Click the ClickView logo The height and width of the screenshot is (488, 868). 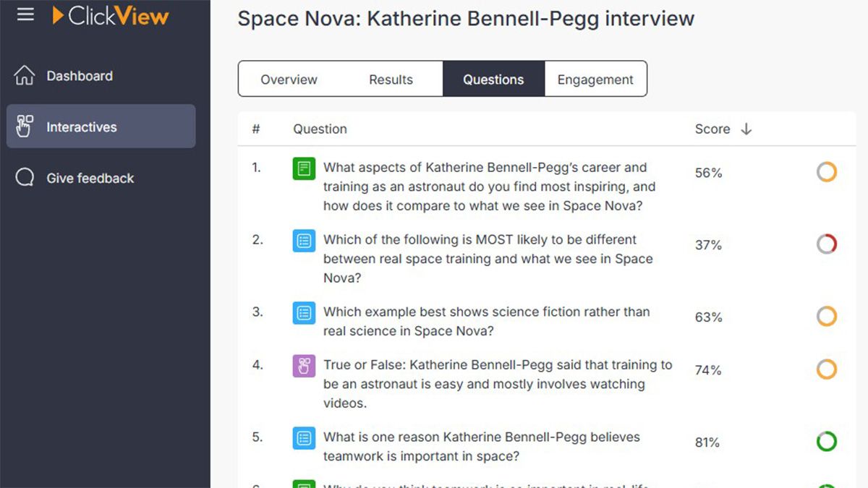click(110, 15)
